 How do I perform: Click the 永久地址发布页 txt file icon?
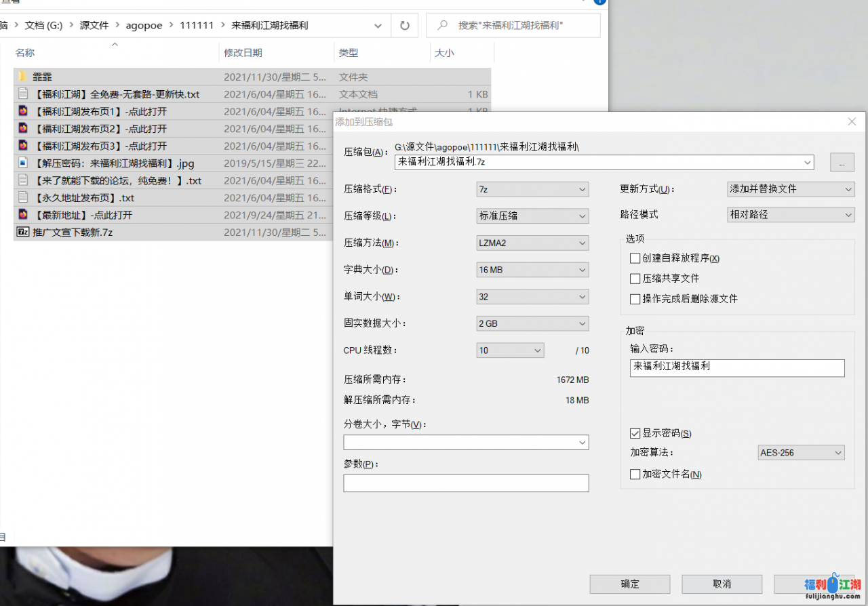22,197
